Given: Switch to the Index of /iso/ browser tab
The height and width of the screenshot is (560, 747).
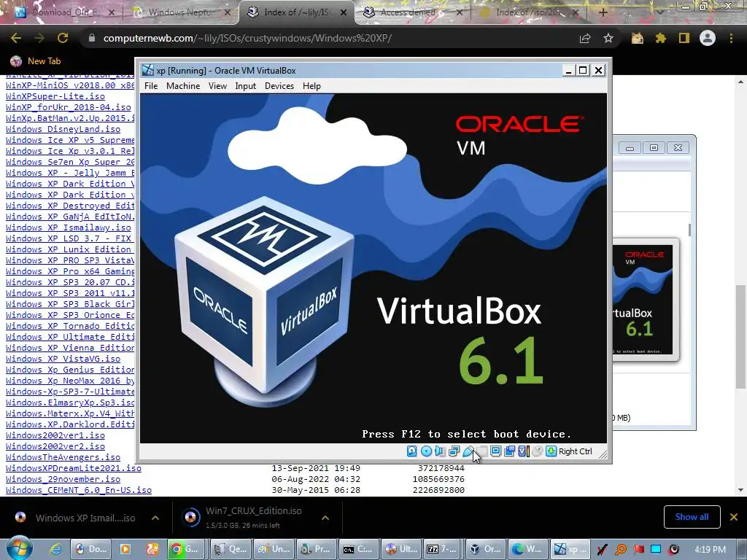Looking at the screenshot, I should pos(528,12).
